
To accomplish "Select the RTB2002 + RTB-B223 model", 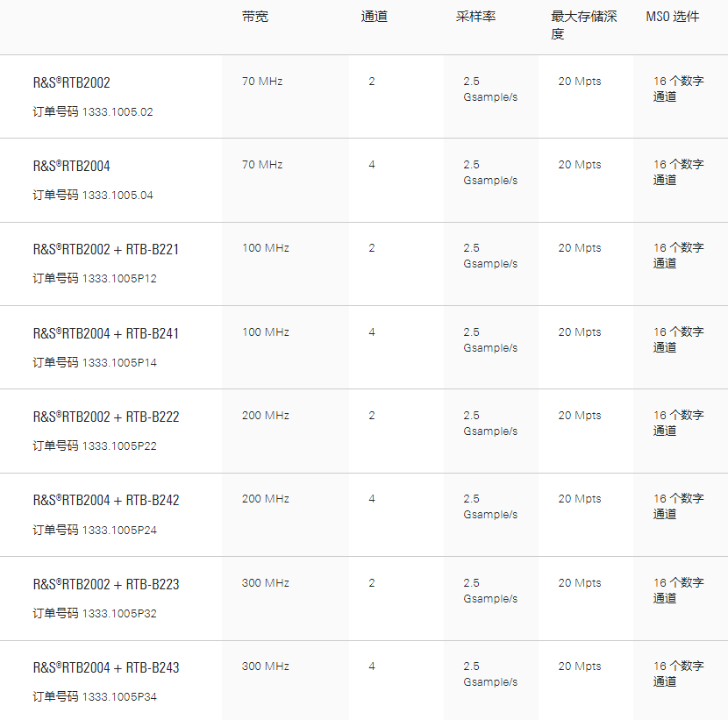I will click(106, 584).
